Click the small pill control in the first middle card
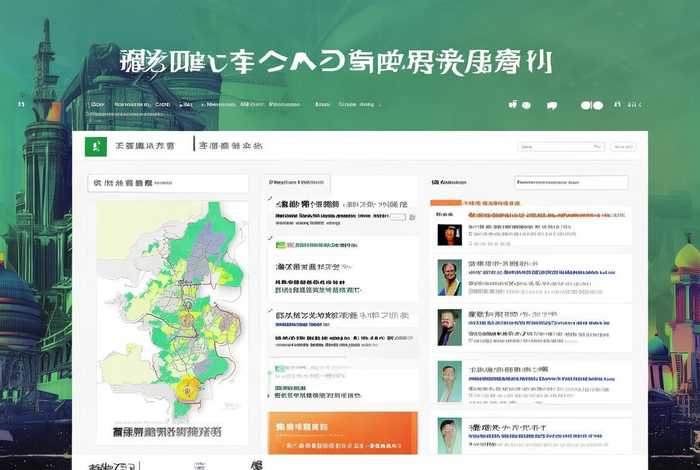This screenshot has height=470, width=700. pos(398,217)
